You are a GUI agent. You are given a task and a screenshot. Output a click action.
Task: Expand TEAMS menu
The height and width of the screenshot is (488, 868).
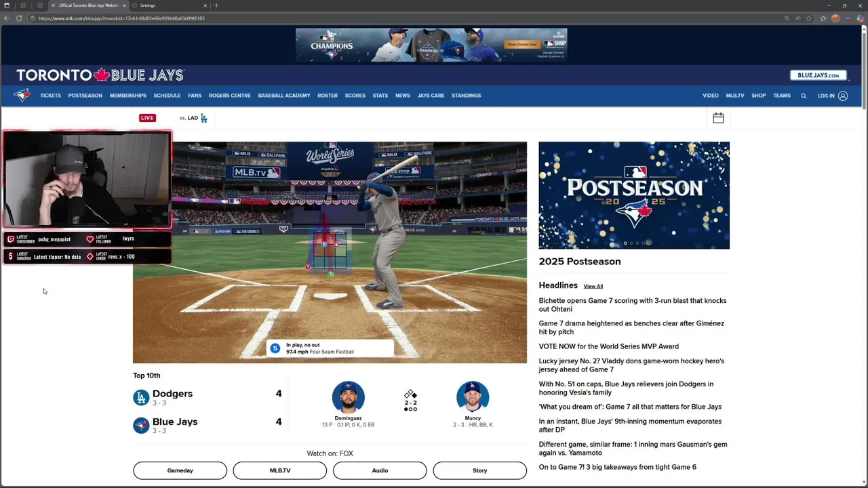click(782, 96)
